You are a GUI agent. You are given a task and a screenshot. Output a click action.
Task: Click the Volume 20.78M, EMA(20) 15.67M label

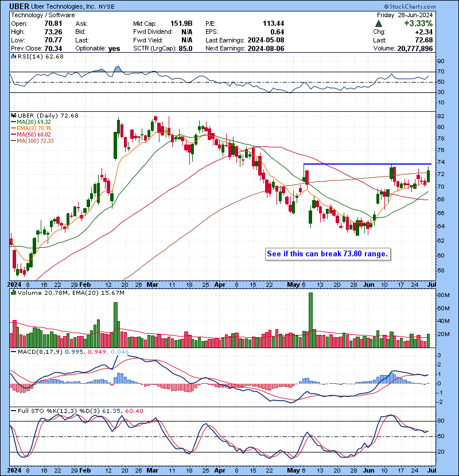[71, 293]
